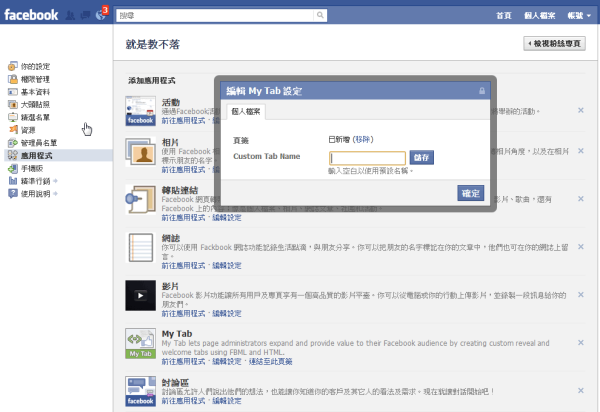
Task: Click the 討論區 app icon
Action: click(140, 391)
